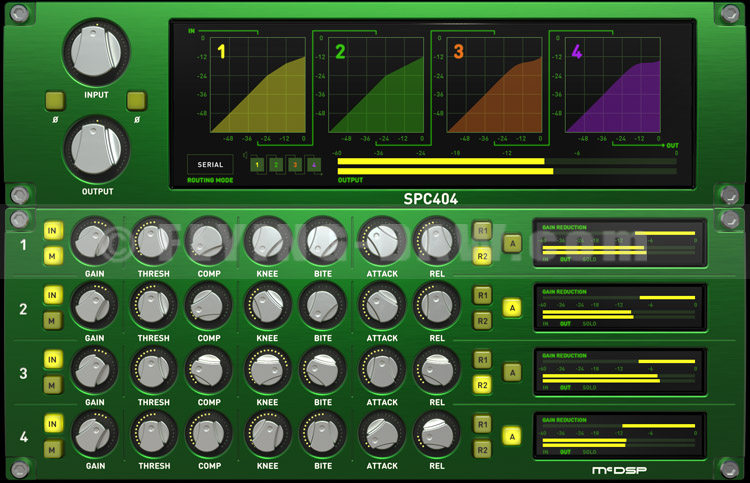Toggle M mute button for band 1
This screenshot has height=483, width=750.
[53, 256]
